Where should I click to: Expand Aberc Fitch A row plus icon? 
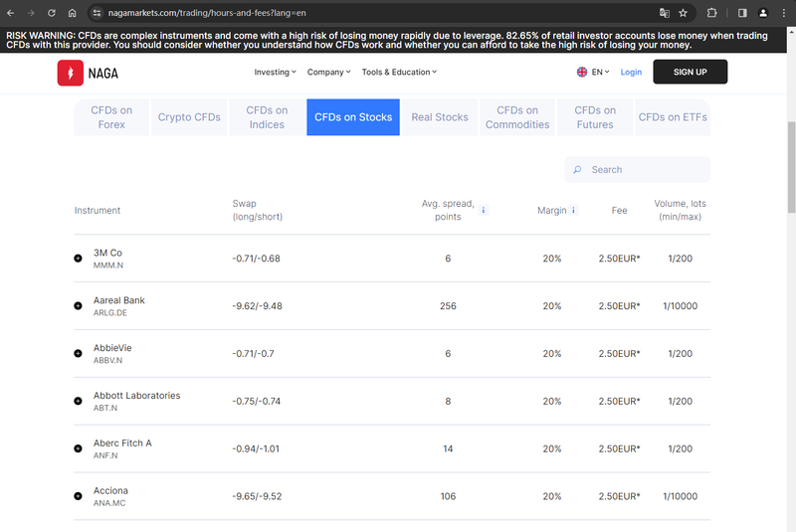[x=78, y=448]
